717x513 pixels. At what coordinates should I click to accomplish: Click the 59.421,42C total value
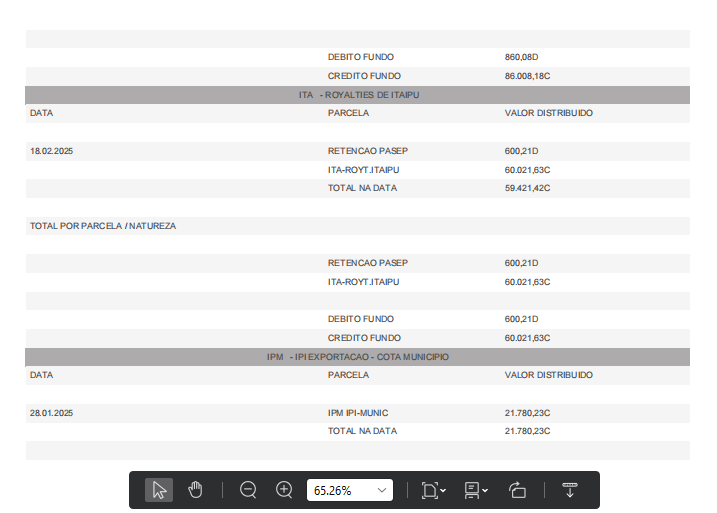[527, 188]
